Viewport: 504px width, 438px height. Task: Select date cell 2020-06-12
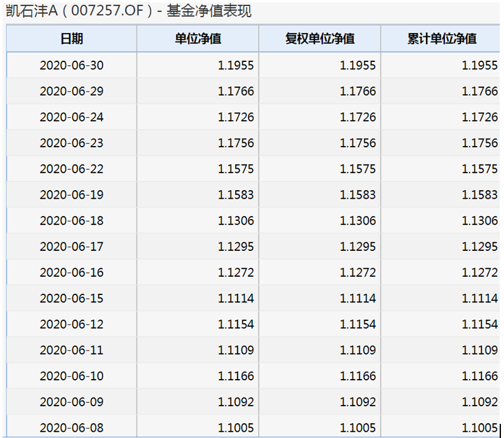[72, 325]
